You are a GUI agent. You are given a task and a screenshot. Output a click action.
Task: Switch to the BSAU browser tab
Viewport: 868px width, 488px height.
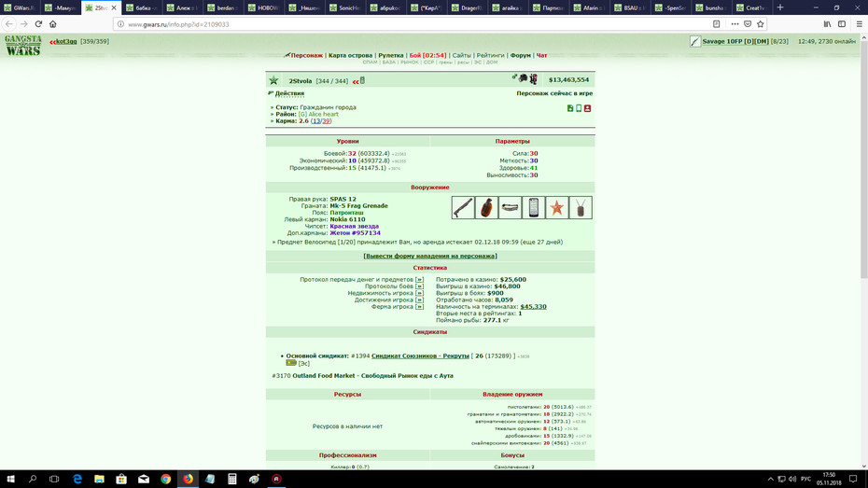pyautogui.click(x=629, y=7)
